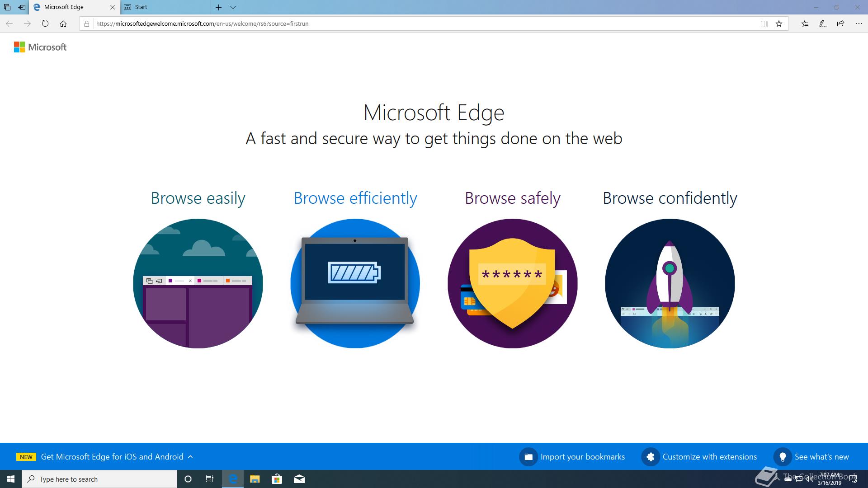This screenshot has height=488, width=868.
Task: Click the yellow shield illustration
Action: [513, 283]
